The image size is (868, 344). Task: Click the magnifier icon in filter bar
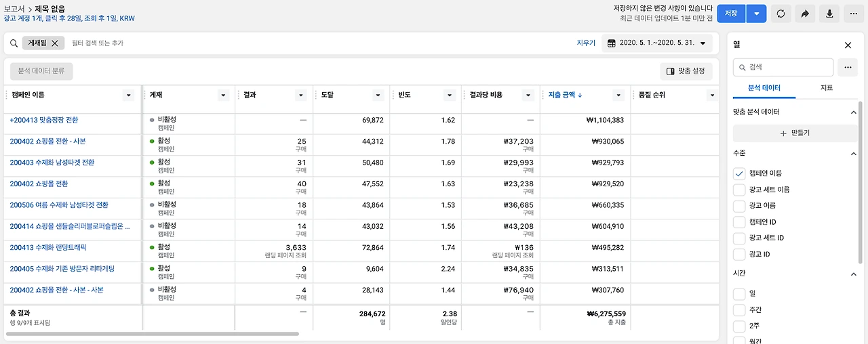pyautogui.click(x=14, y=43)
